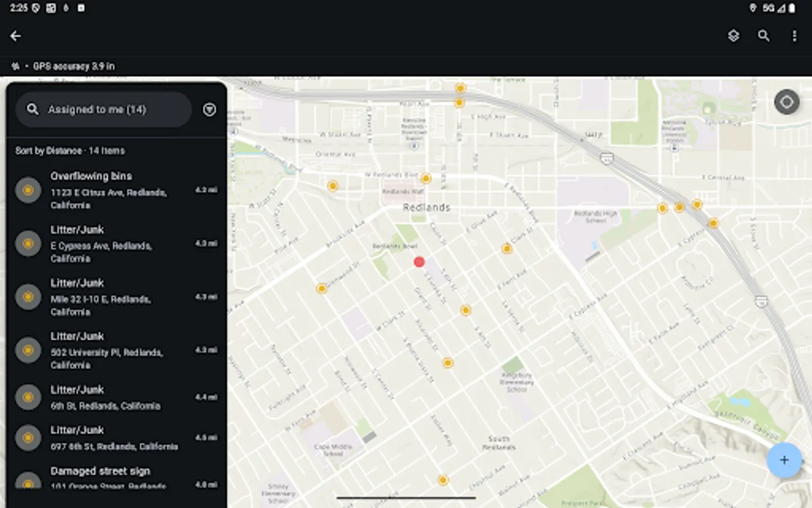This screenshot has width=812, height=508.
Task: Open the overflow menu
Action: [x=795, y=36]
